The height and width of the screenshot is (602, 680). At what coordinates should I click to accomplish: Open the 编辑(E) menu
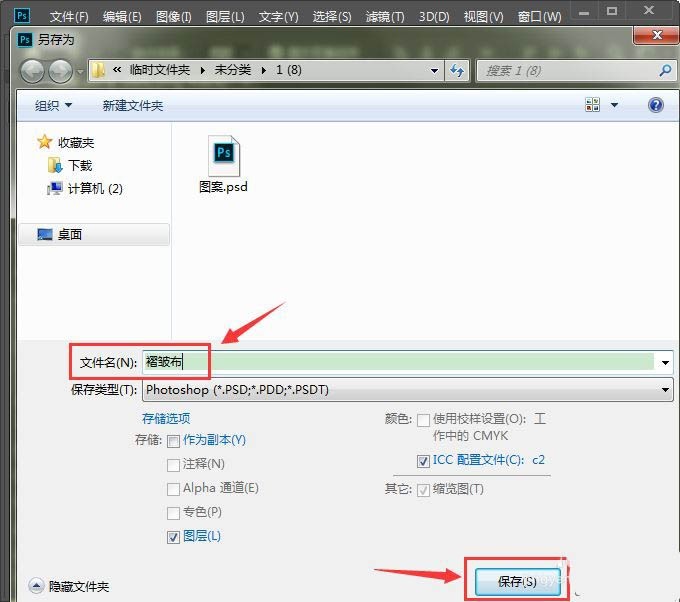point(122,17)
